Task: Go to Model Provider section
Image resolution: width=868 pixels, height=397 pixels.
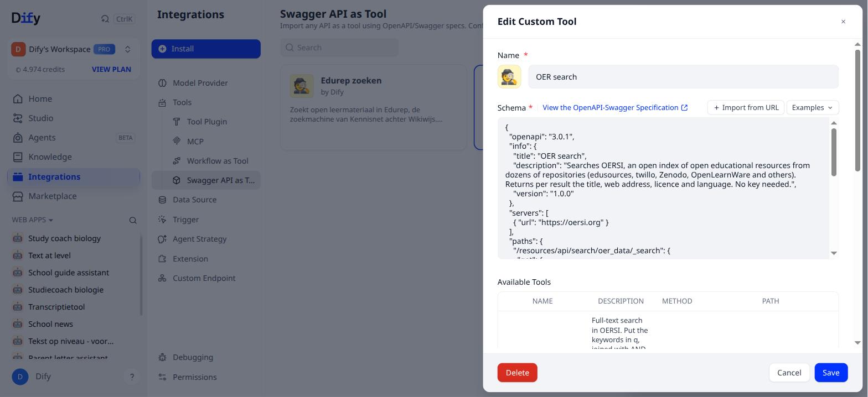Action: click(206, 83)
